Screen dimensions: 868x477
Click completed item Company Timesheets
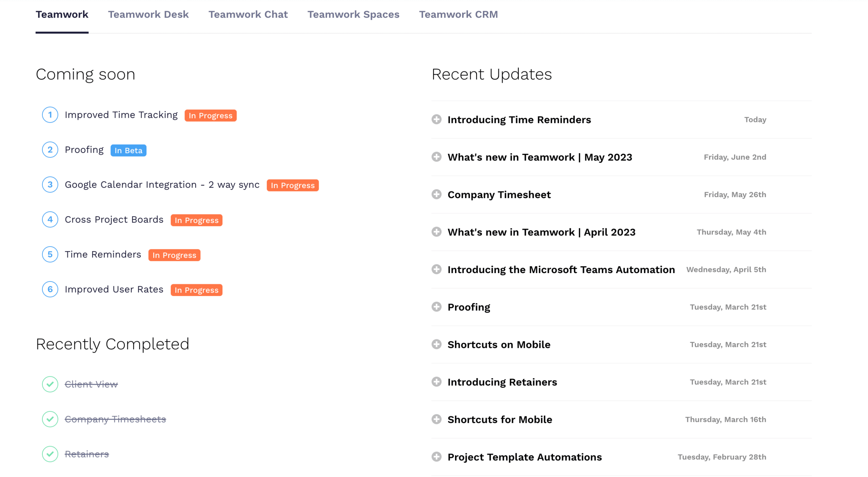point(115,419)
